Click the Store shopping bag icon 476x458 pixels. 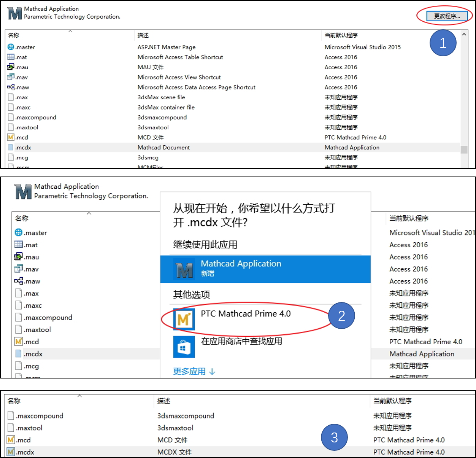click(184, 347)
